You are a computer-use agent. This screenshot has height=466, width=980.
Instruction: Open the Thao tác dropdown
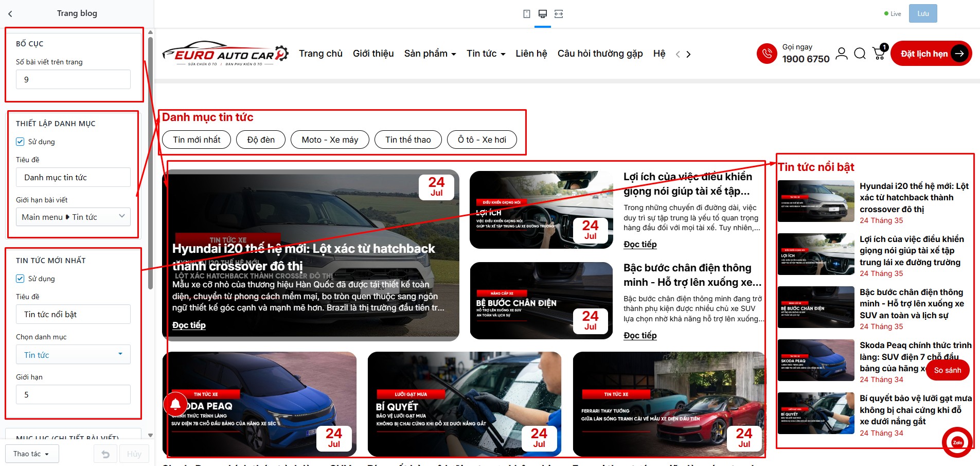[x=32, y=454]
